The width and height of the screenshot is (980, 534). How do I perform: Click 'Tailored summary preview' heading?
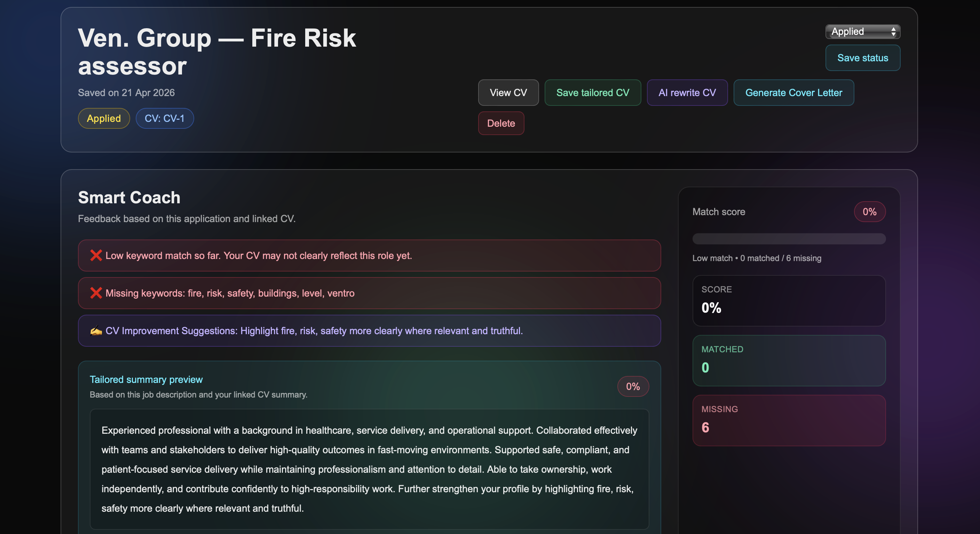tap(146, 379)
